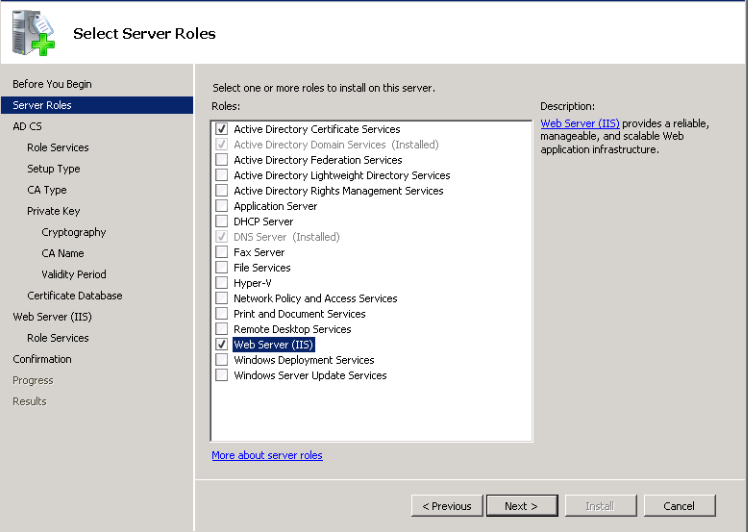
Task: Select the Private Key step
Action: click(53, 211)
